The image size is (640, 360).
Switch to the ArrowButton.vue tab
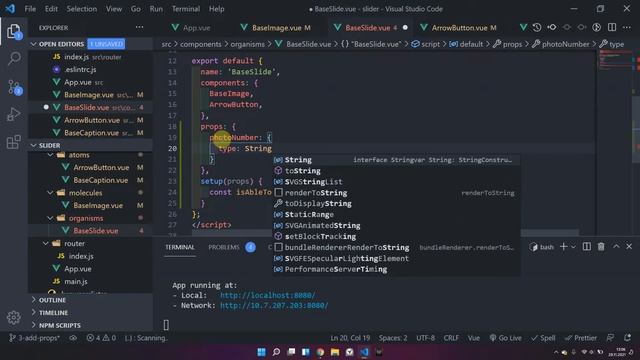pos(459,28)
